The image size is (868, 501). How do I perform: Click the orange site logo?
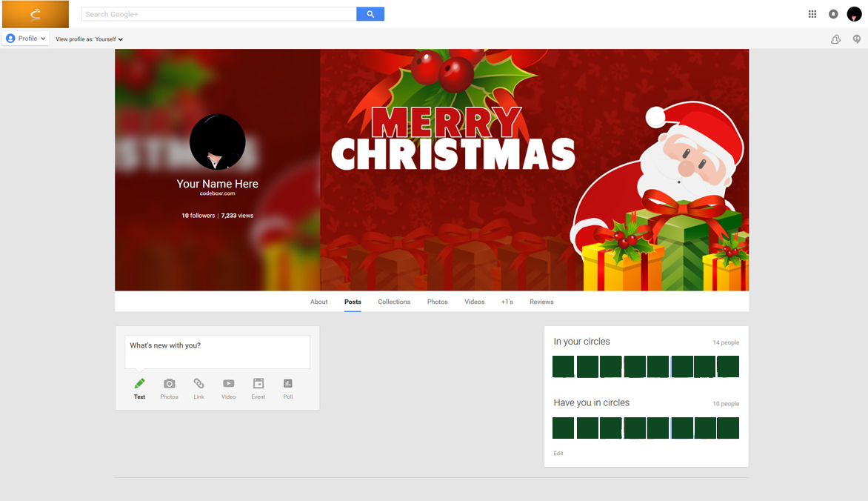point(36,14)
